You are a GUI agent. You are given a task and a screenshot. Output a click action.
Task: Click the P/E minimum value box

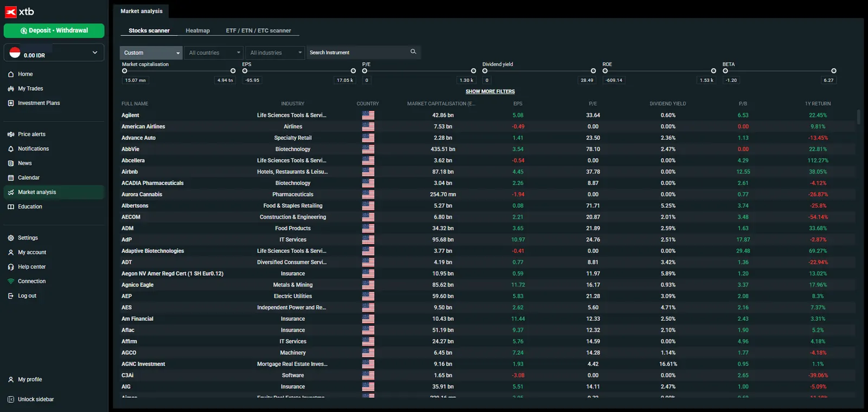pyautogui.click(x=367, y=80)
